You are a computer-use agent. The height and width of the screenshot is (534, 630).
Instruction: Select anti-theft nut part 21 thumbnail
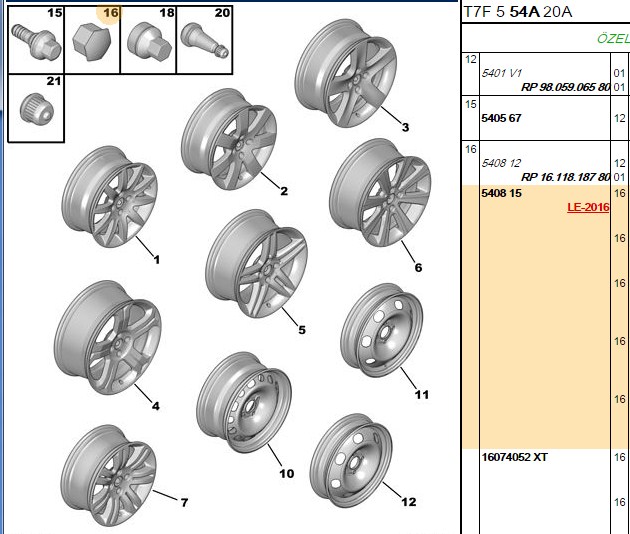36,108
